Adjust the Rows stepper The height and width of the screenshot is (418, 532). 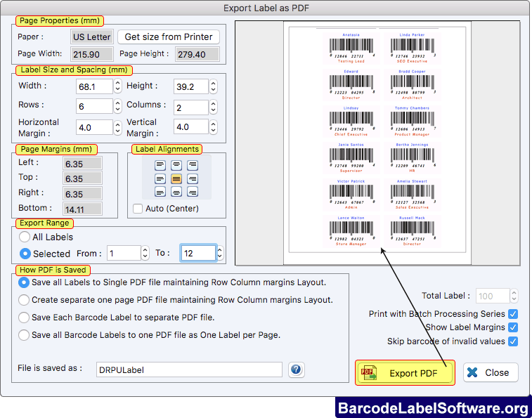pyautogui.click(x=118, y=106)
